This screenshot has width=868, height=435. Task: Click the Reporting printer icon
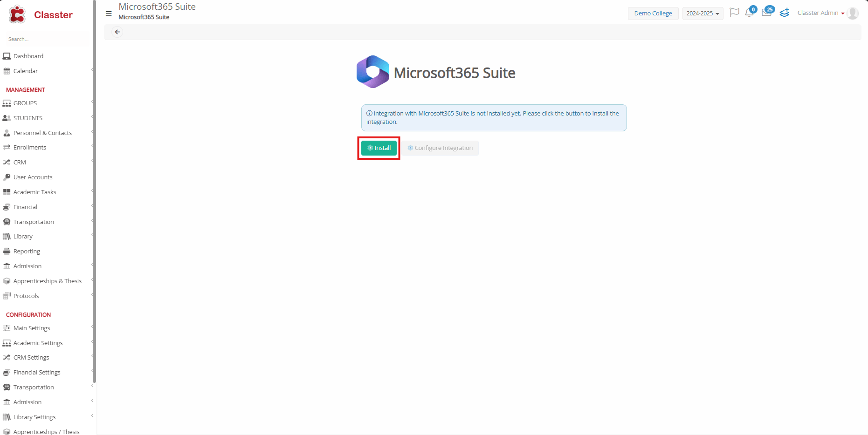tap(7, 251)
